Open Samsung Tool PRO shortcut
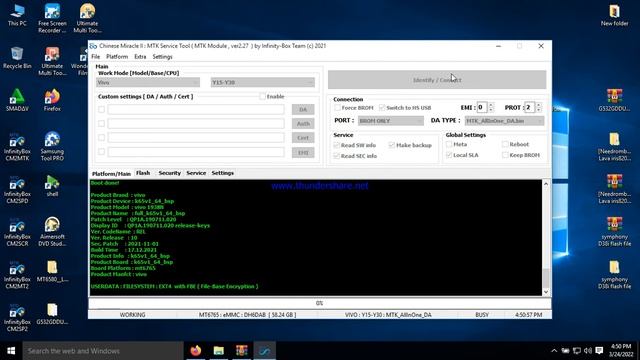This screenshot has height=360, width=640. pyautogui.click(x=52, y=146)
